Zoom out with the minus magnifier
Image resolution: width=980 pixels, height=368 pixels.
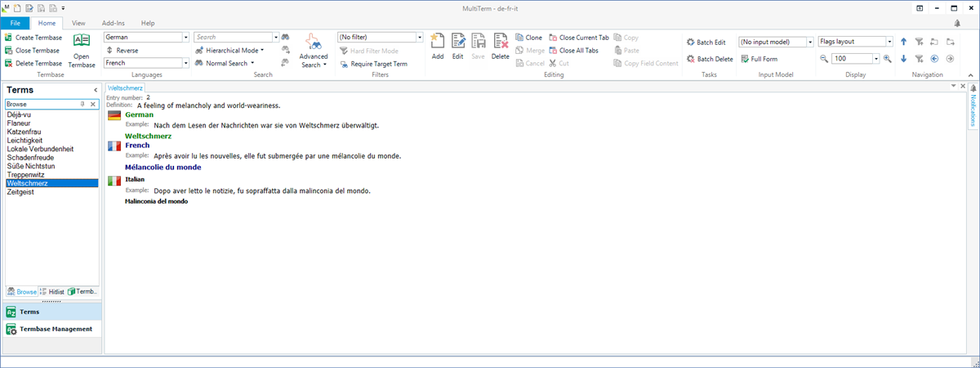point(825,59)
